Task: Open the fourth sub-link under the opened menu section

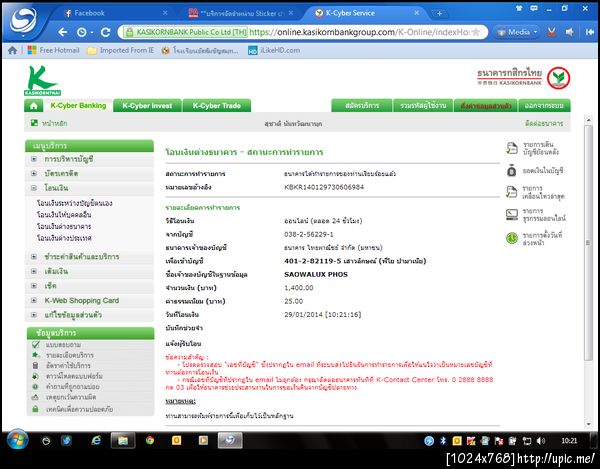Action: coord(64,238)
